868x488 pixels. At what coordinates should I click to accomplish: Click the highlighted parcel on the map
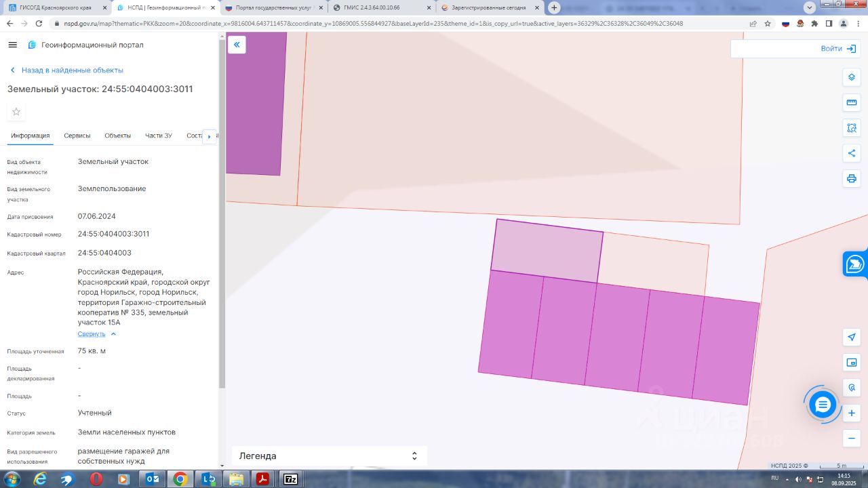tap(547, 251)
